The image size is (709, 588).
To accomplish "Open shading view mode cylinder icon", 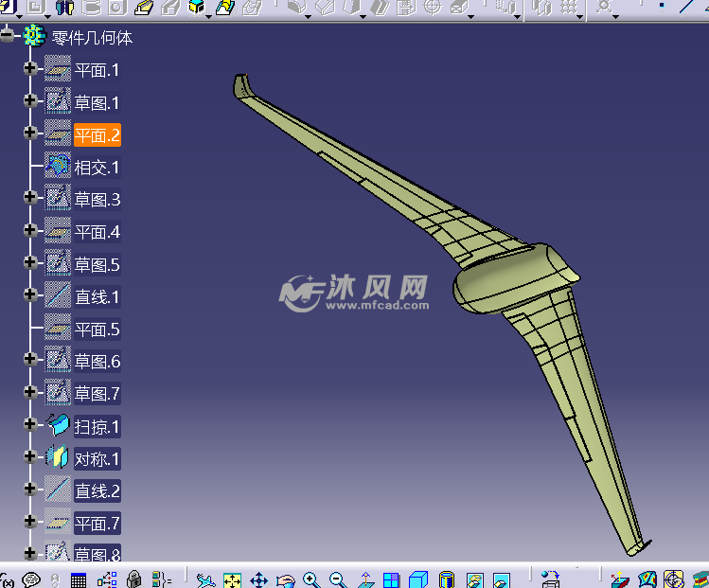I will point(446,579).
